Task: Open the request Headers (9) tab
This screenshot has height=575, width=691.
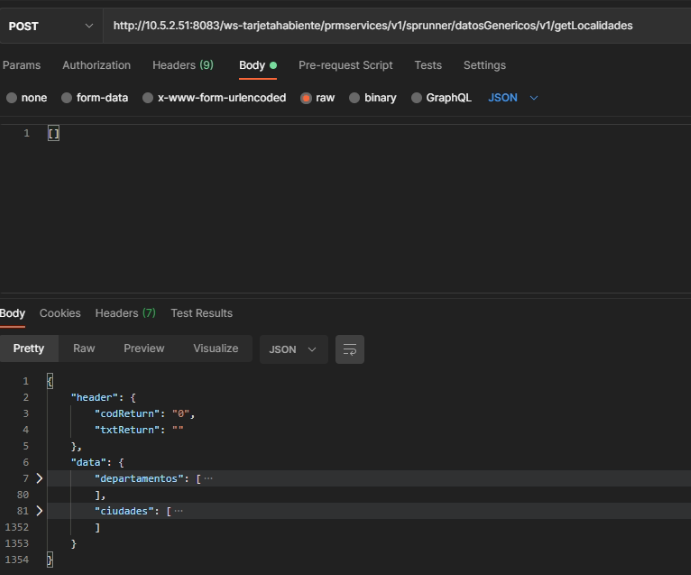Action: pyautogui.click(x=182, y=65)
